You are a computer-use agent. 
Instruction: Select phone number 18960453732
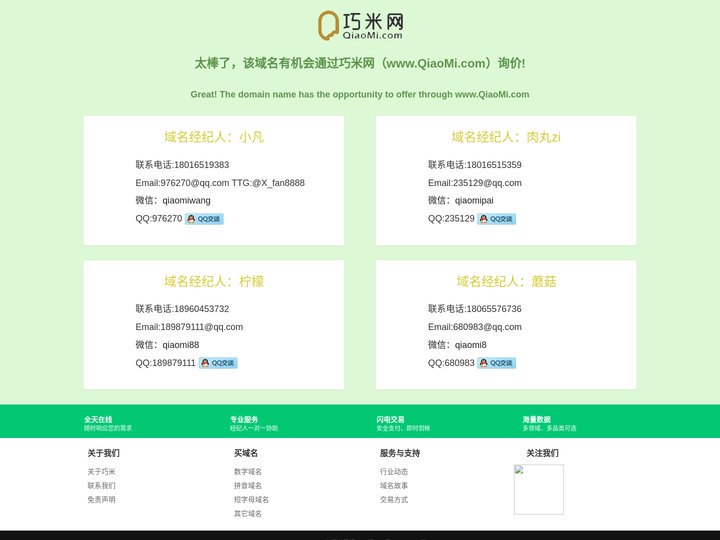point(202,309)
